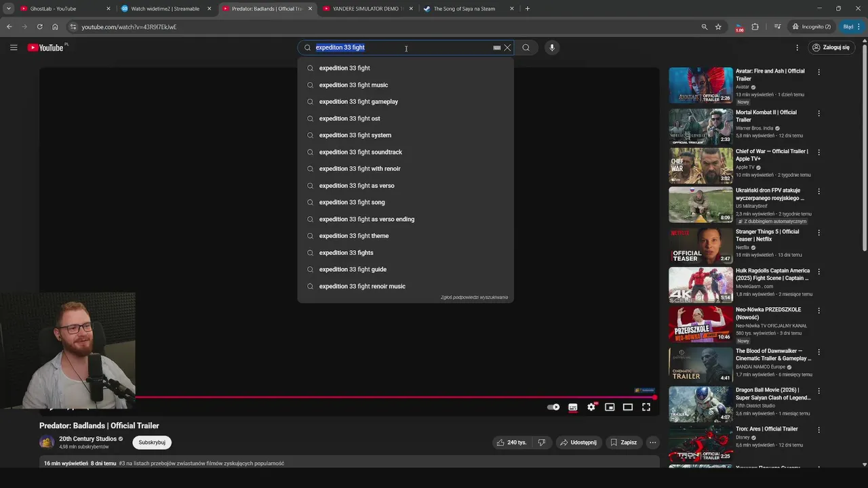Click the Udostępnij share button
The width and height of the screenshot is (868, 488).
coord(578,443)
